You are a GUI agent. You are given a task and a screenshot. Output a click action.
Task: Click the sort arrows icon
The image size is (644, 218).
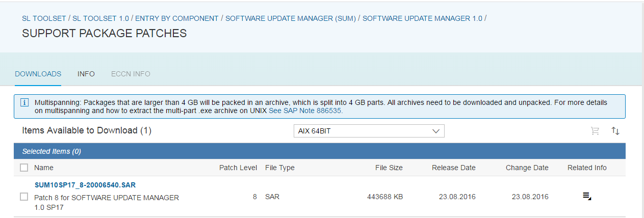pyautogui.click(x=615, y=131)
